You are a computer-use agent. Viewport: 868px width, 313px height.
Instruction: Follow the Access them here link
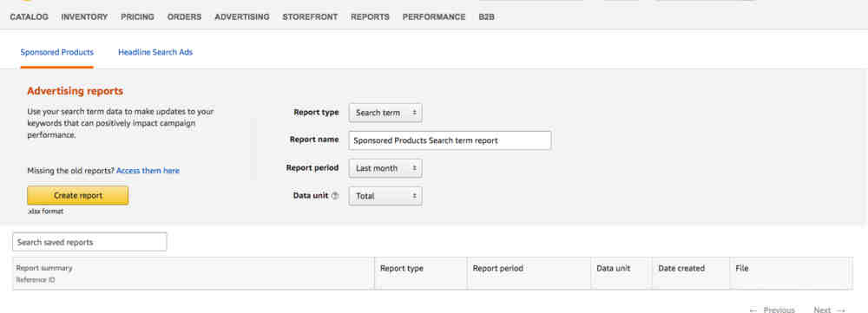click(148, 171)
